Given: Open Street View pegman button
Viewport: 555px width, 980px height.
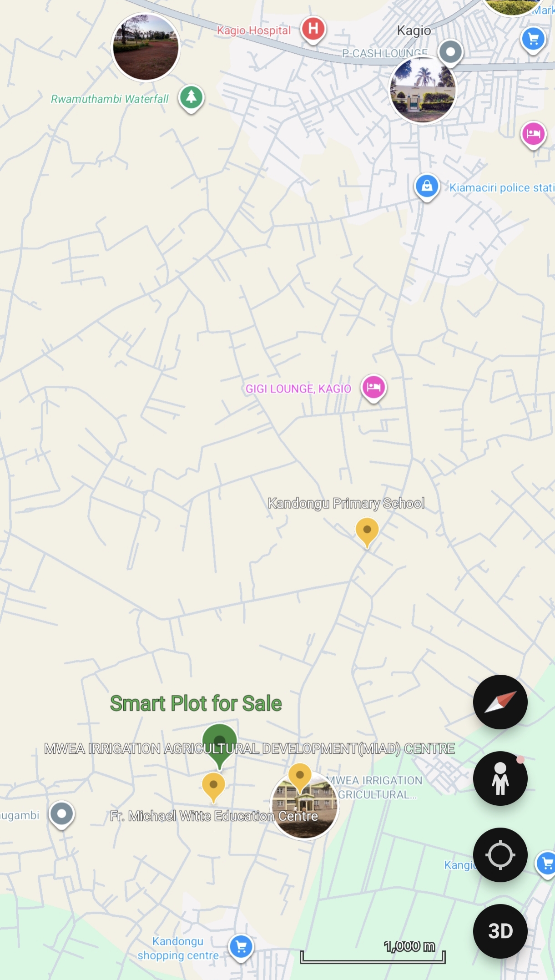Looking at the screenshot, I should click(x=500, y=778).
